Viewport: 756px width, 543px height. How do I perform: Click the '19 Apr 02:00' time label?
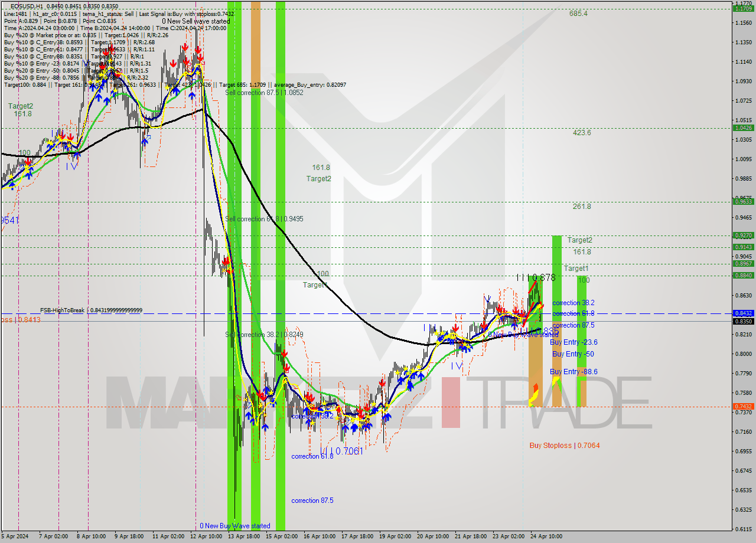(x=395, y=537)
